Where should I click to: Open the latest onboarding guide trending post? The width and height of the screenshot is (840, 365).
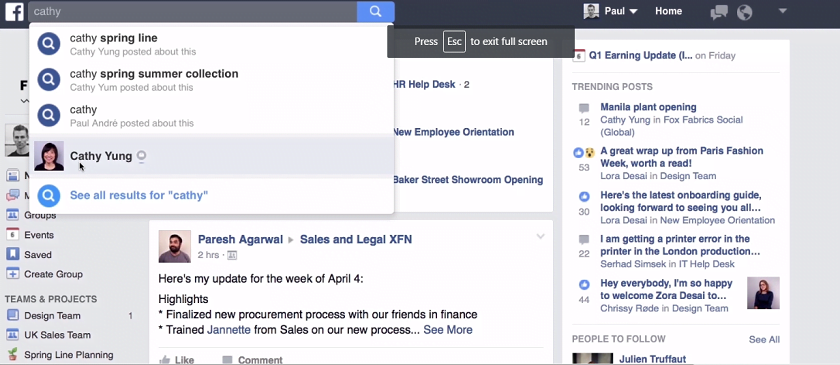pyautogui.click(x=681, y=202)
